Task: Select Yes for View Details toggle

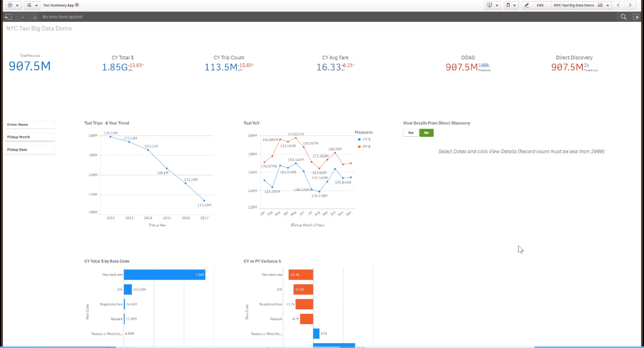Action: click(x=411, y=132)
